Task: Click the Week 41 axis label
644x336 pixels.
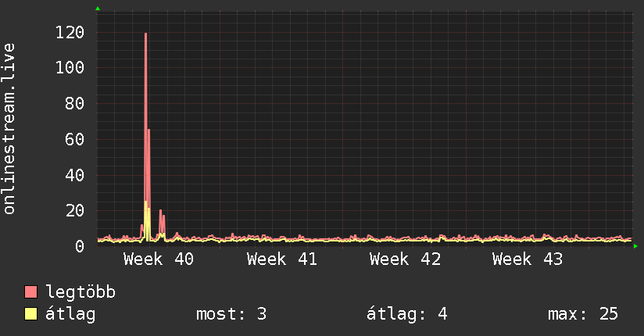Action: point(281,259)
